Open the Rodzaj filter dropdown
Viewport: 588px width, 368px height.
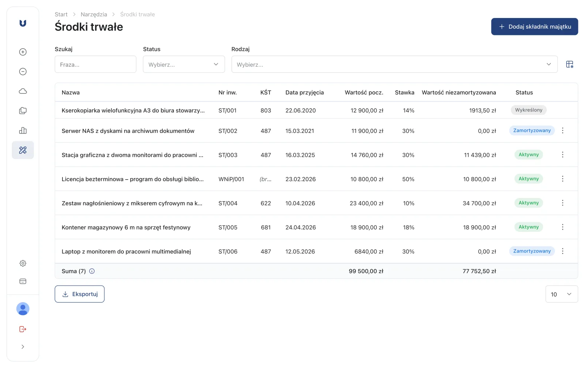click(394, 64)
